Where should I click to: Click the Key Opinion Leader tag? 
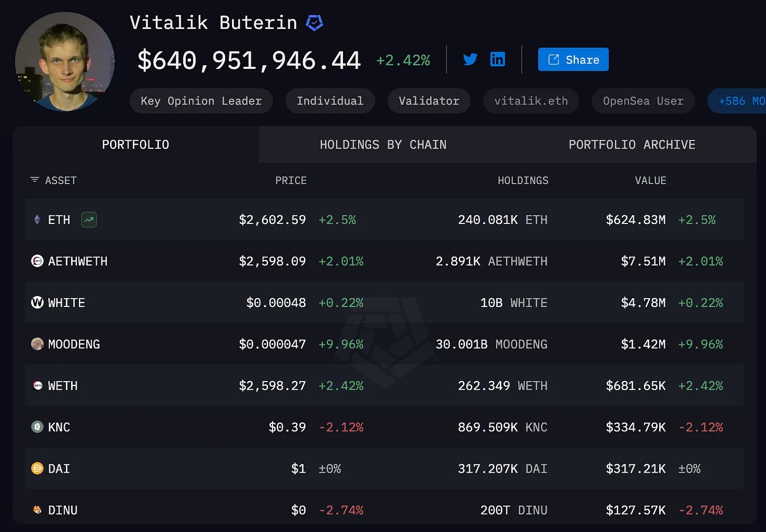tap(201, 101)
